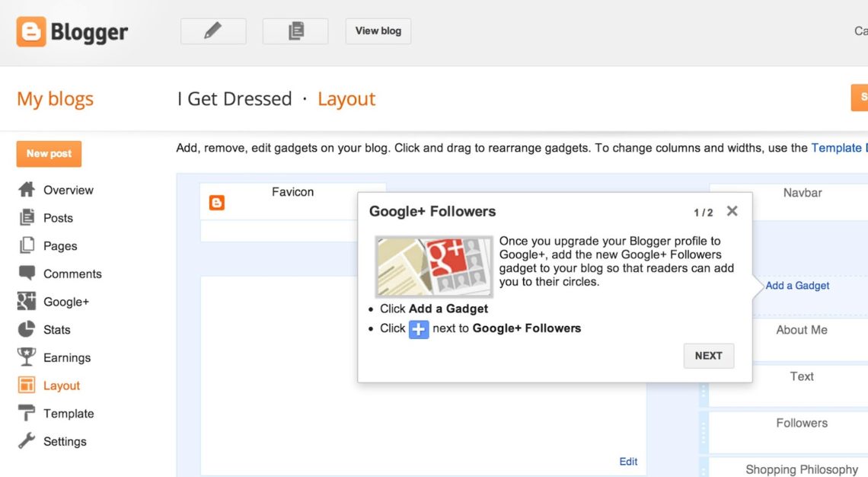868x477 pixels.
Task: Click the New post button
Action: 49,153
